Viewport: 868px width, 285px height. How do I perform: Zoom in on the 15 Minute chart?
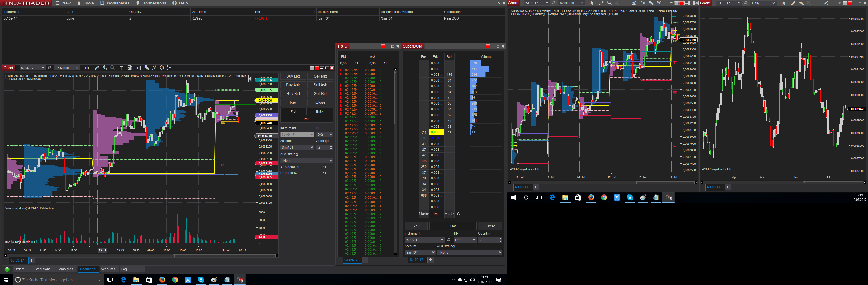click(105, 68)
